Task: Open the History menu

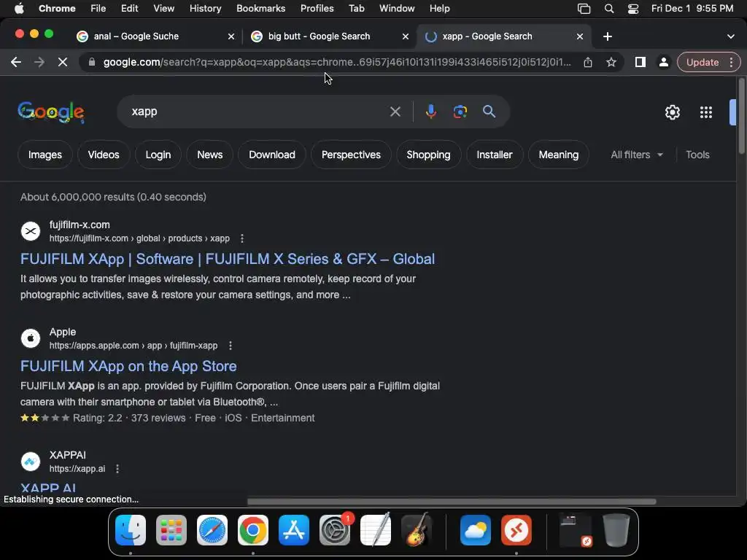Action: tap(205, 9)
